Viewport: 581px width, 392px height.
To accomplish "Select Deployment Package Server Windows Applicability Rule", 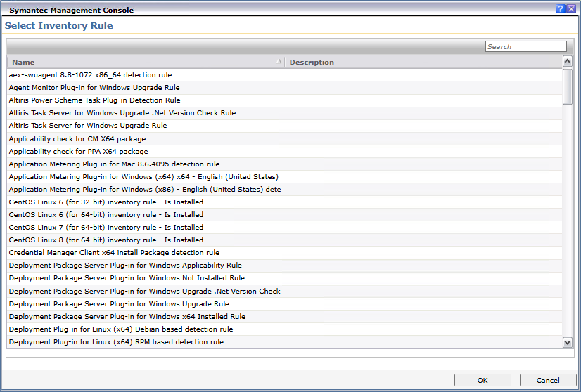I will [284, 266].
